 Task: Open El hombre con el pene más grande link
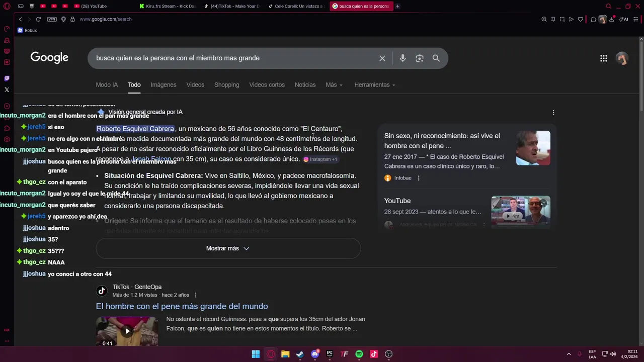pyautogui.click(x=182, y=306)
